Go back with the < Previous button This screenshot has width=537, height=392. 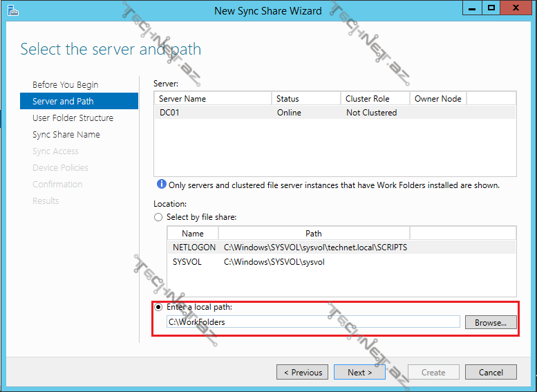point(303,372)
